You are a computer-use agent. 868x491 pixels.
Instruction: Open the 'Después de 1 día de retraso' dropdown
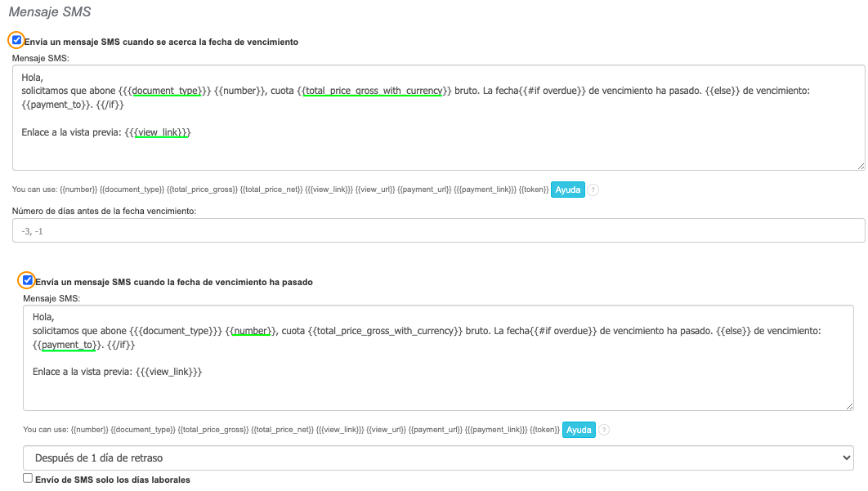(438, 458)
